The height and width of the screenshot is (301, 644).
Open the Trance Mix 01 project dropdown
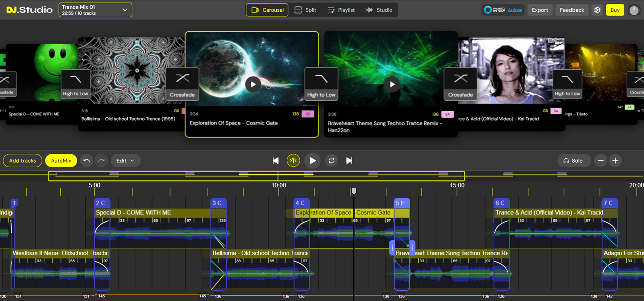(95, 10)
